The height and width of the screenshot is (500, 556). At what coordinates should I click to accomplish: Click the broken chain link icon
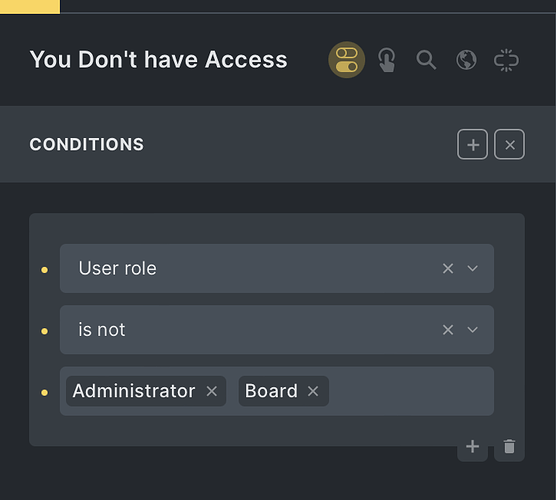(x=506, y=60)
